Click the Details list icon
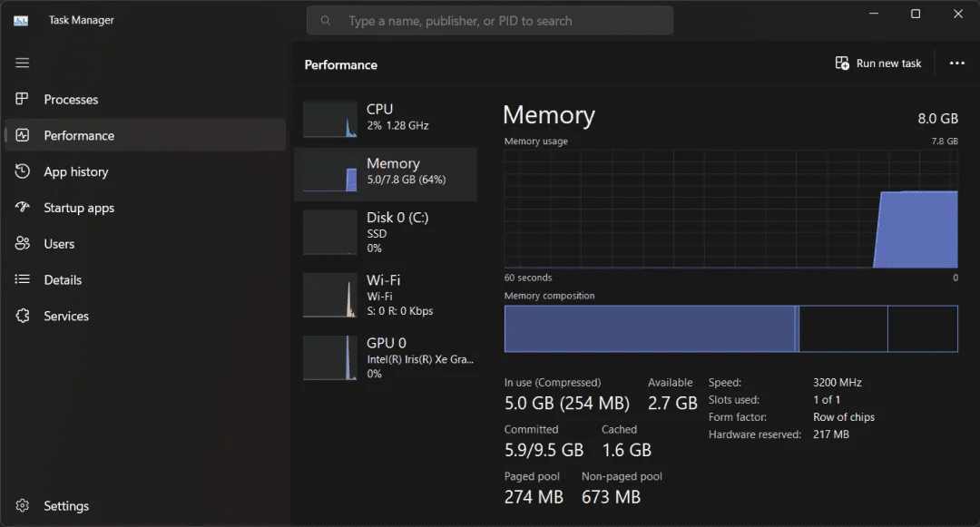 point(23,279)
